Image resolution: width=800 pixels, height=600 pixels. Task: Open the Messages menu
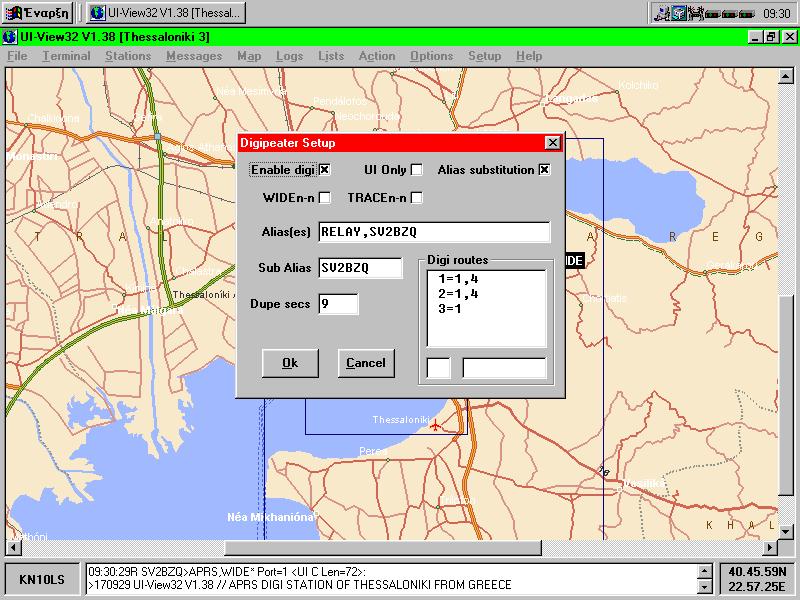(194, 56)
